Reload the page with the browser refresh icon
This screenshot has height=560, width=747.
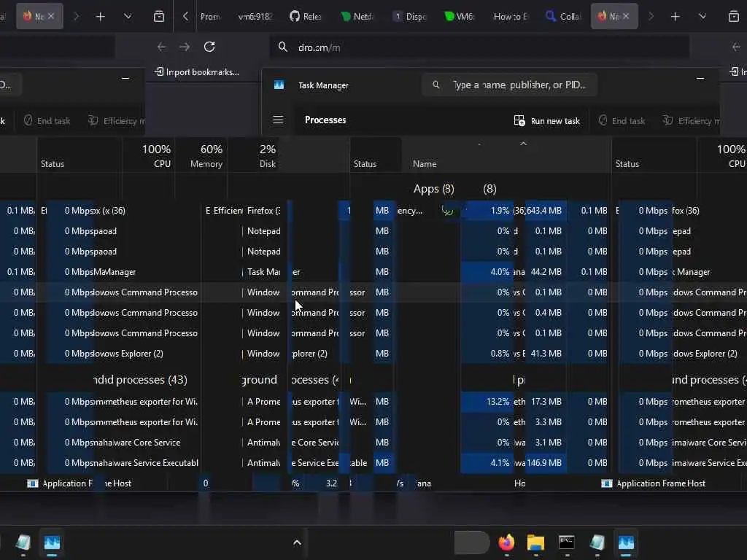pyautogui.click(x=209, y=47)
